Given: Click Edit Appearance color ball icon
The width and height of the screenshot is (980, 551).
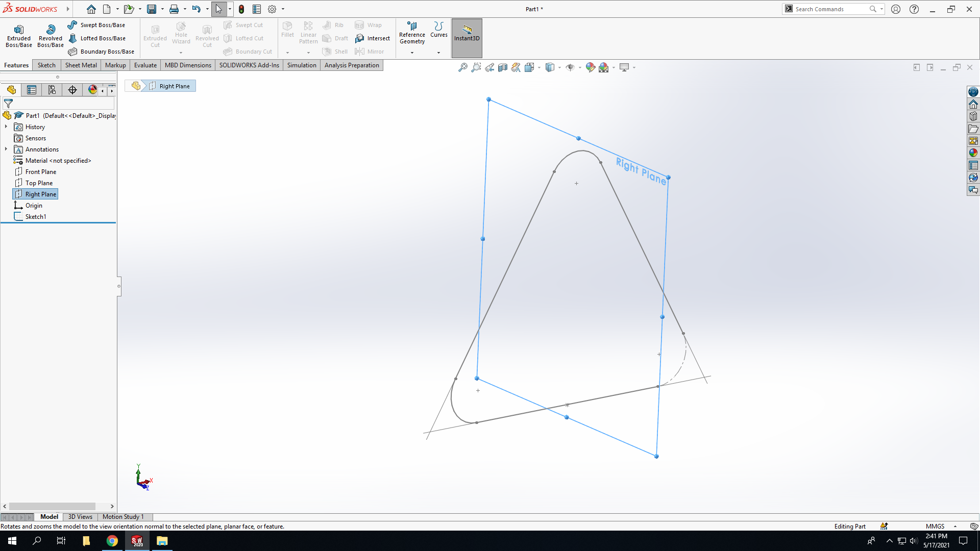Looking at the screenshot, I should (x=591, y=67).
